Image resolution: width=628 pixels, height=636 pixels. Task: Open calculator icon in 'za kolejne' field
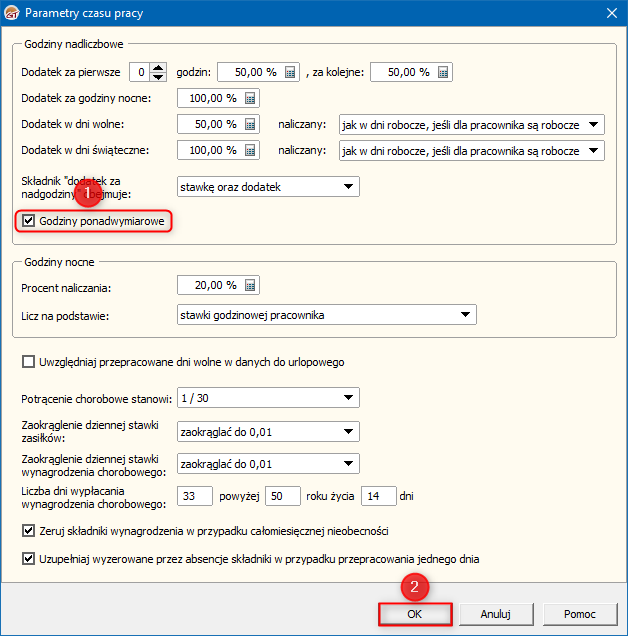point(443,73)
